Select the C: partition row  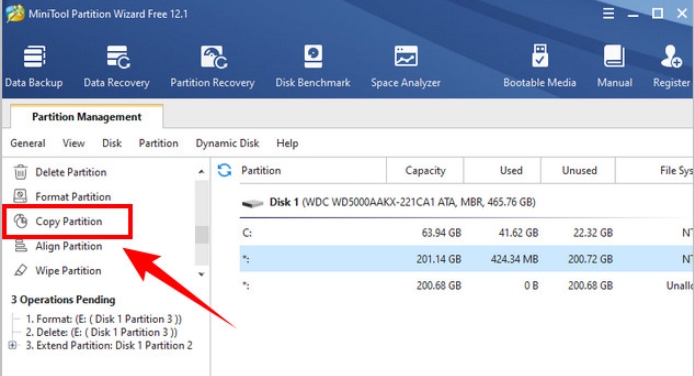pyautogui.click(x=467, y=233)
